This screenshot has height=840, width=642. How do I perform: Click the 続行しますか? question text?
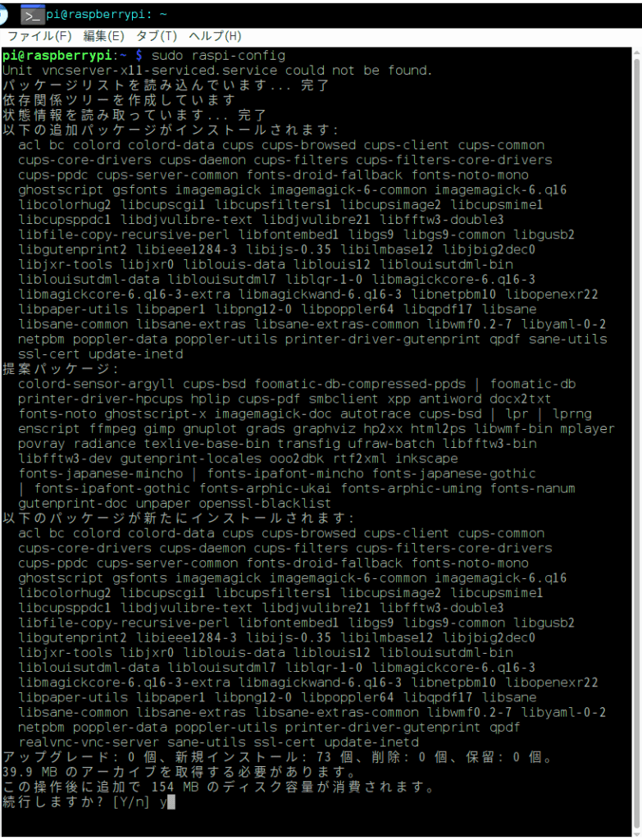coord(53,802)
